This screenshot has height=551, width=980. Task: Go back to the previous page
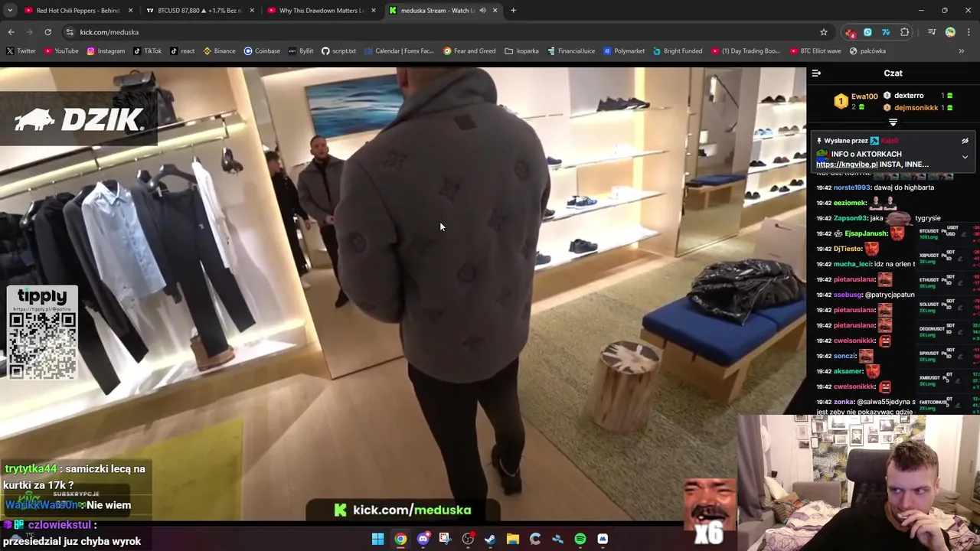pos(11,32)
